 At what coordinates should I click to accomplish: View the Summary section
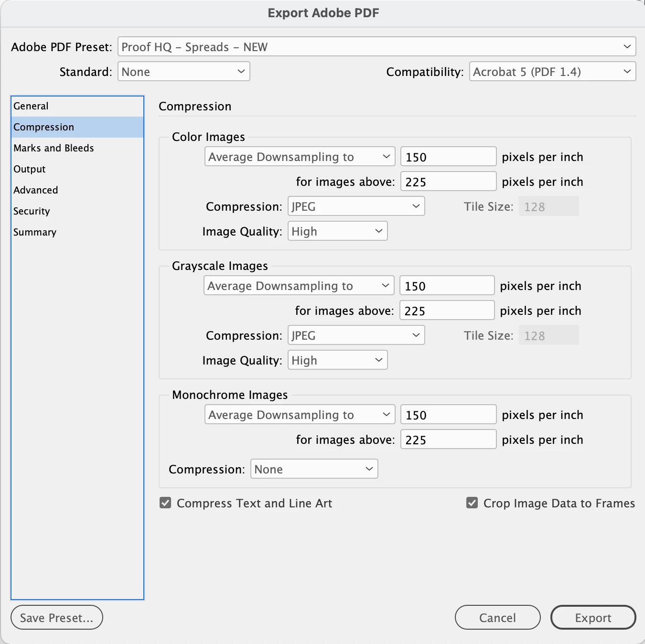(x=77, y=232)
